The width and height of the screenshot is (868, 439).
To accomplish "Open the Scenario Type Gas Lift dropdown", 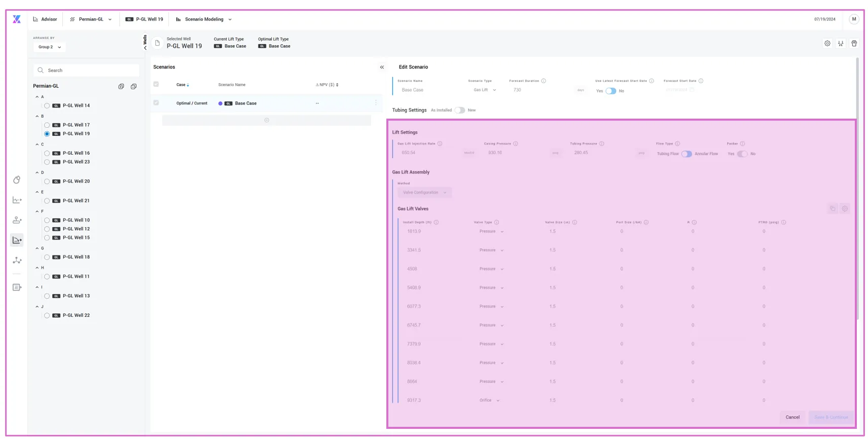I will (485, 90).
